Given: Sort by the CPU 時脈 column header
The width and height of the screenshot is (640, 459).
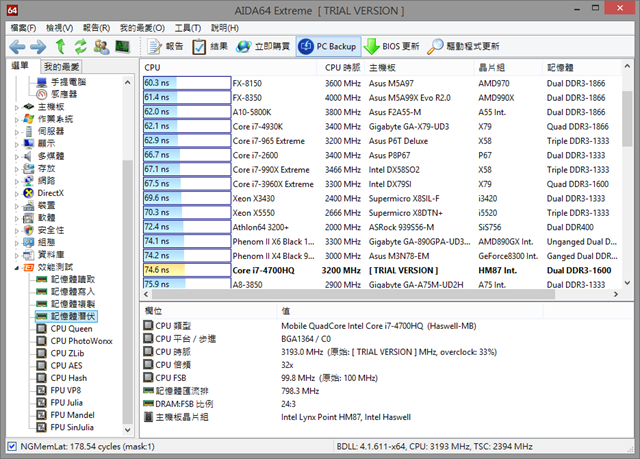Looking at the screenshot, I should pos(341,67).
